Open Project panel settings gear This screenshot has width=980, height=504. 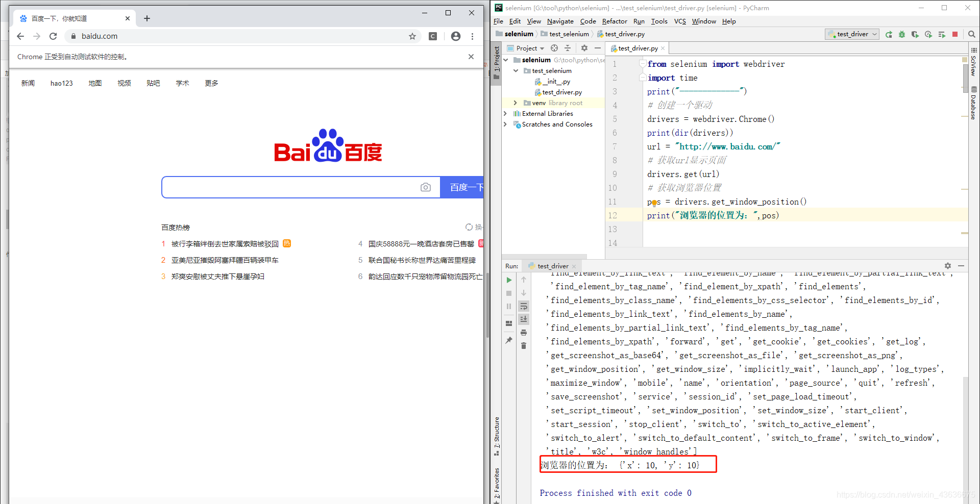click(584, 48)
